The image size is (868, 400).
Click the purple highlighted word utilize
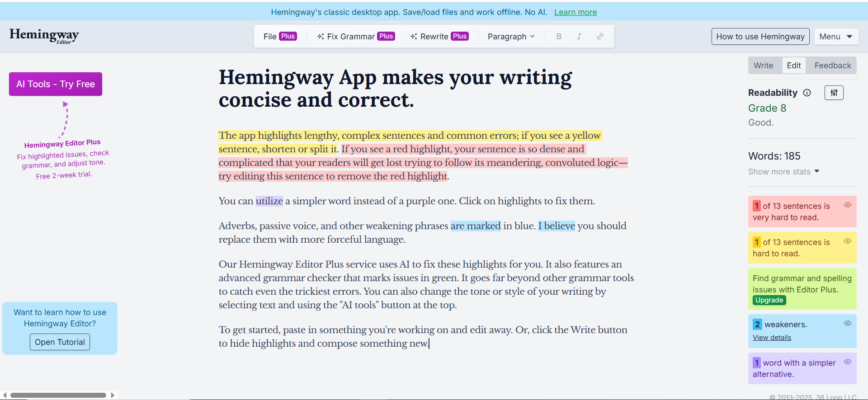(269, 201)
